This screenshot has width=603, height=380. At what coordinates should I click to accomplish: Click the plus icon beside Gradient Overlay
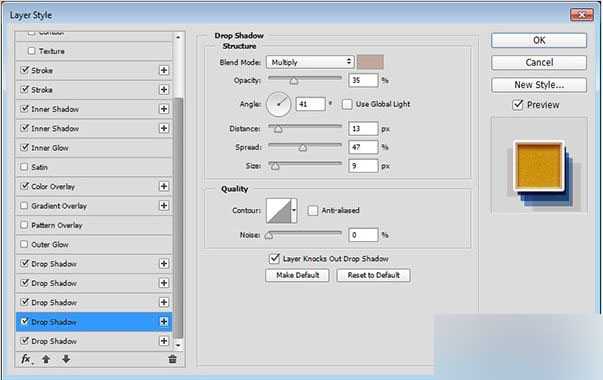pyautogui.click(x=164, y=206)
